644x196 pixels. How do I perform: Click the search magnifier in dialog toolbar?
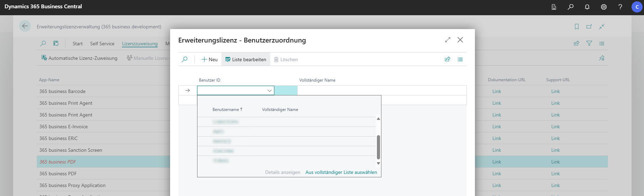point(185,59)
